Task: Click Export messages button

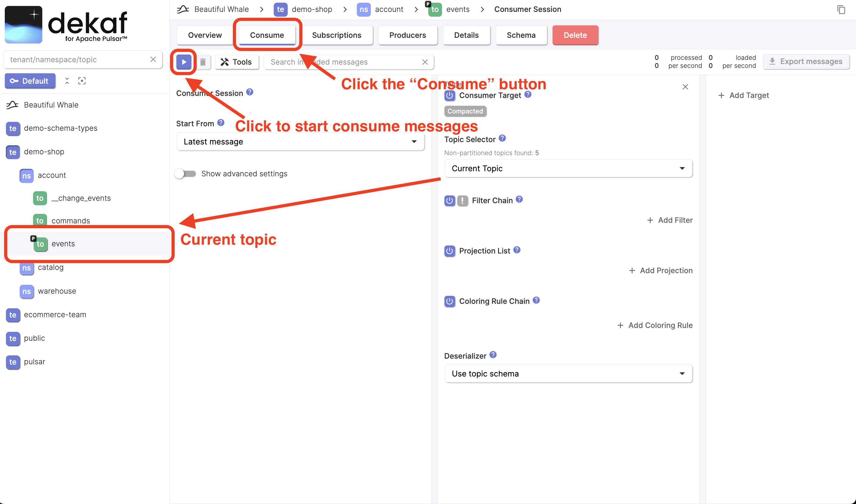Action: click(806, 61)
